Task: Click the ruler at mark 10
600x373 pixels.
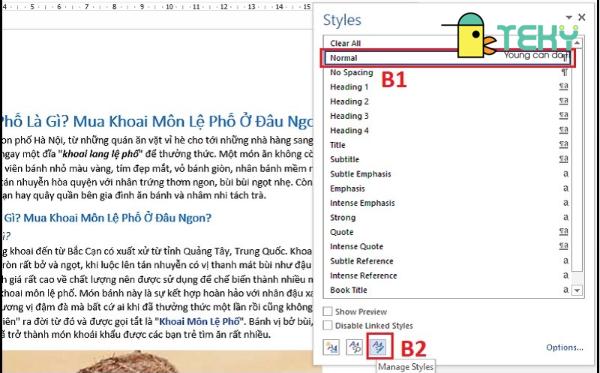Action: point(169,7)
